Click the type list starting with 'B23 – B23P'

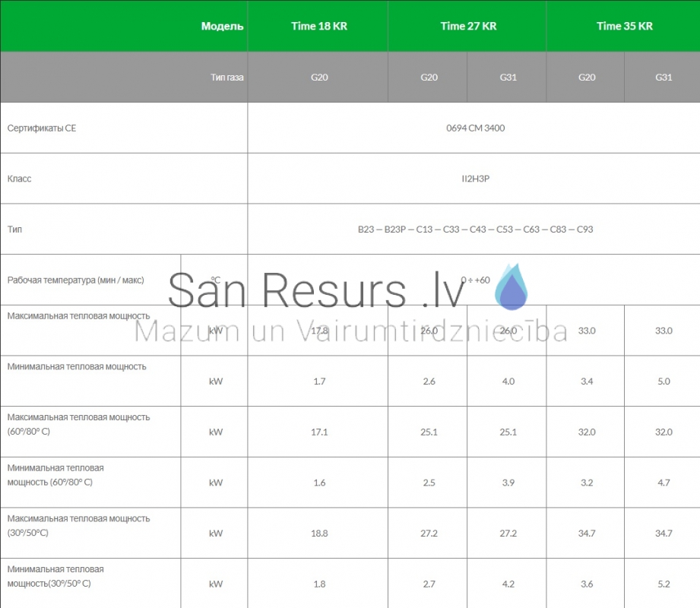[476, 229]
